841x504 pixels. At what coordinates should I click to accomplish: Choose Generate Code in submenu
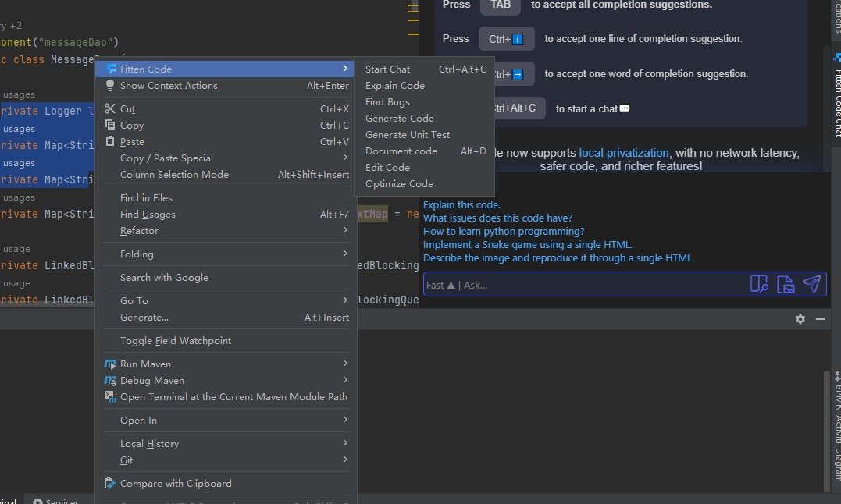(x=424, y=119)
